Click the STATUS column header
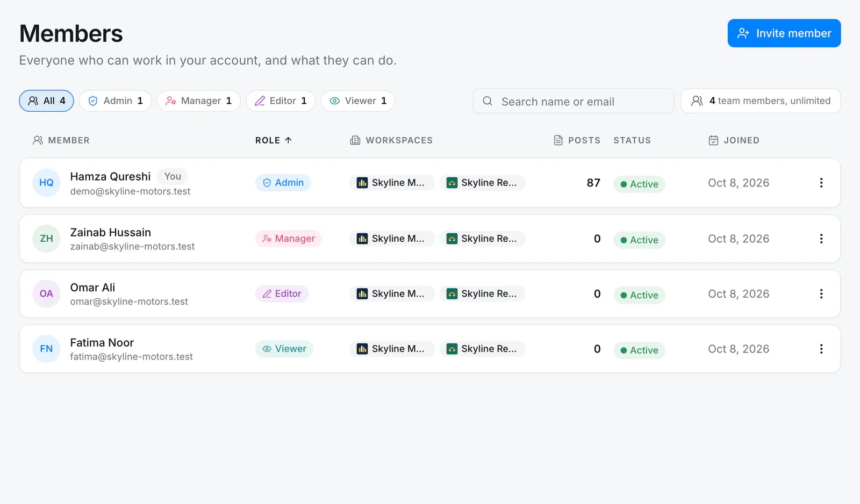860x504 pixels. click(x=632, y=140)
